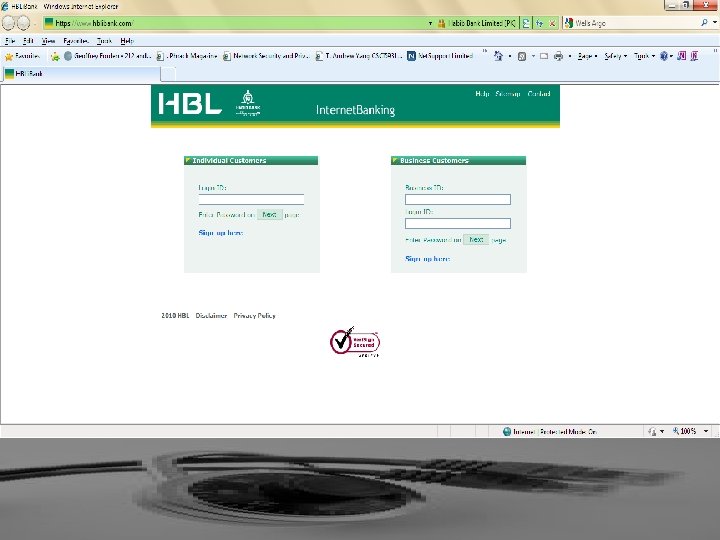This screenshot has height=540, width=720.
Task: Click Sign up here for Business Customers
Action: point(427,259)
